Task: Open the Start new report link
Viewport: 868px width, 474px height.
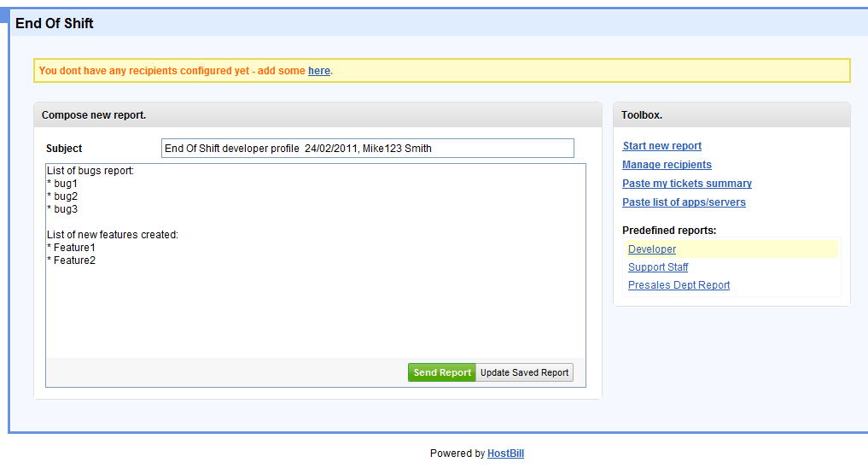Action: pyautogui.click(x=661, y=146)
